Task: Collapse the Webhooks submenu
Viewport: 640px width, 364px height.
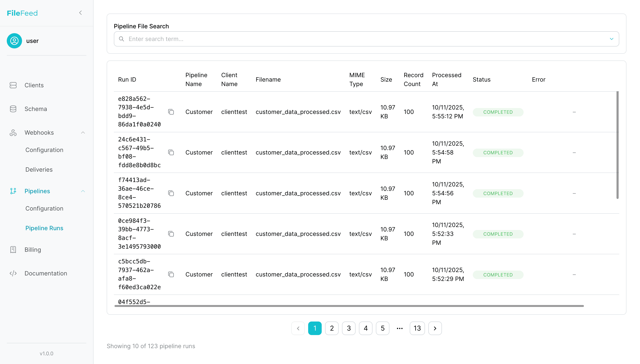Action: click(83, 133)
